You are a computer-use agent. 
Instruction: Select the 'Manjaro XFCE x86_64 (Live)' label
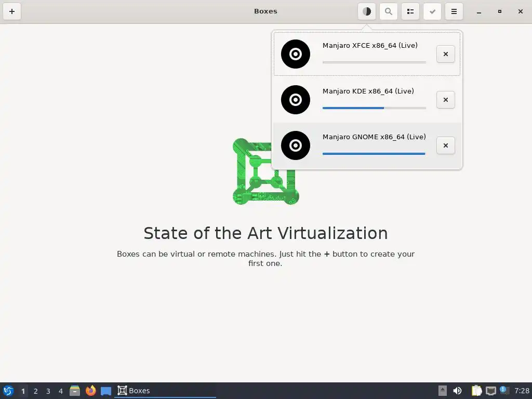point(370,46)
